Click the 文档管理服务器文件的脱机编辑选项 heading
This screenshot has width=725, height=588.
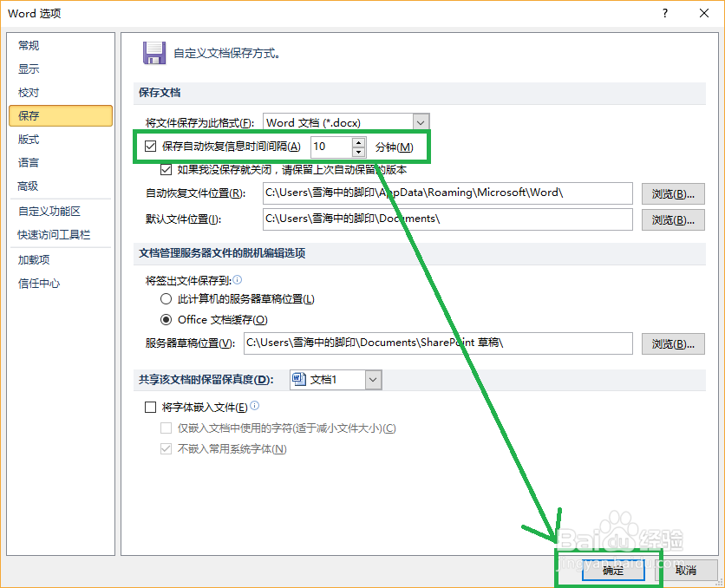(222, 253)
